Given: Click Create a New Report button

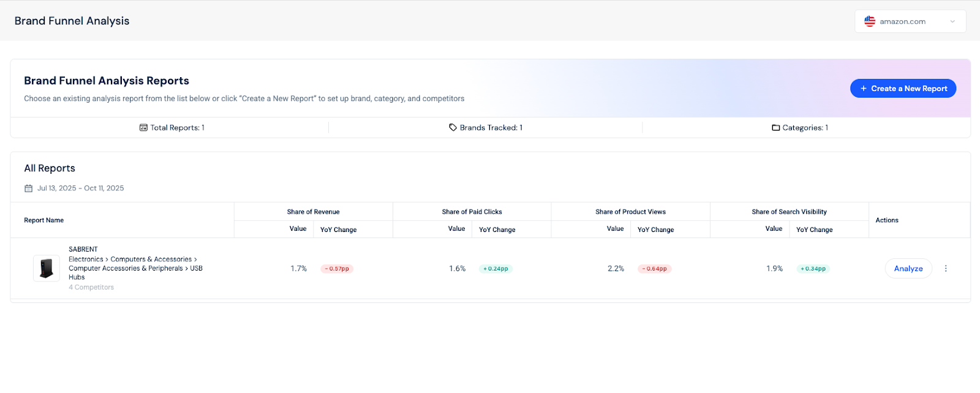Looking at the screenshot, I should [903, 88].
